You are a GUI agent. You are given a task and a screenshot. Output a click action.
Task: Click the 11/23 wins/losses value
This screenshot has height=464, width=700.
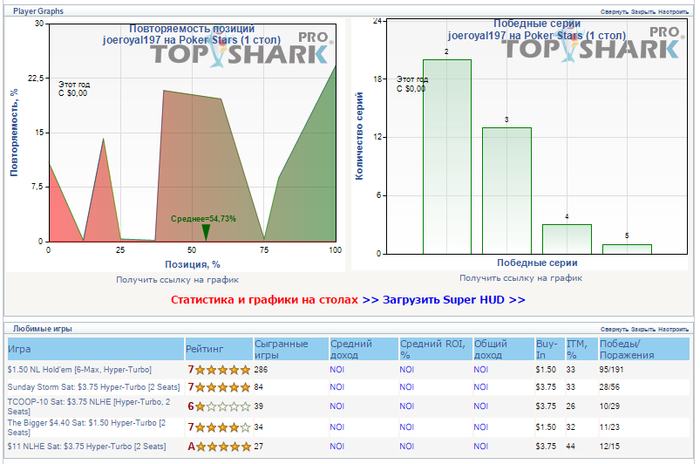tap(609, 427)
